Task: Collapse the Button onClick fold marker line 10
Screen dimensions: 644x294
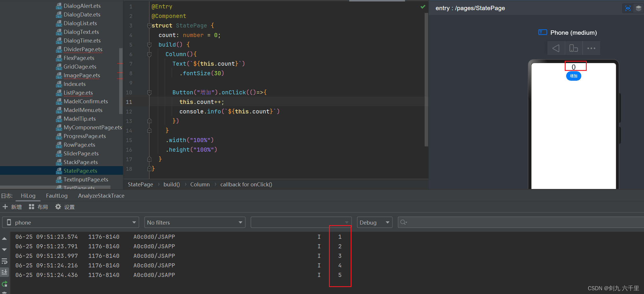Action: (149, 92)
